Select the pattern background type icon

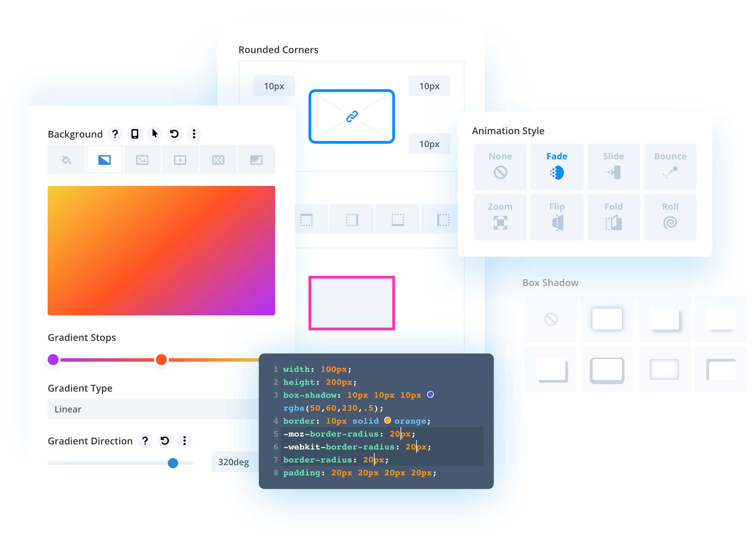click(219, 160)
